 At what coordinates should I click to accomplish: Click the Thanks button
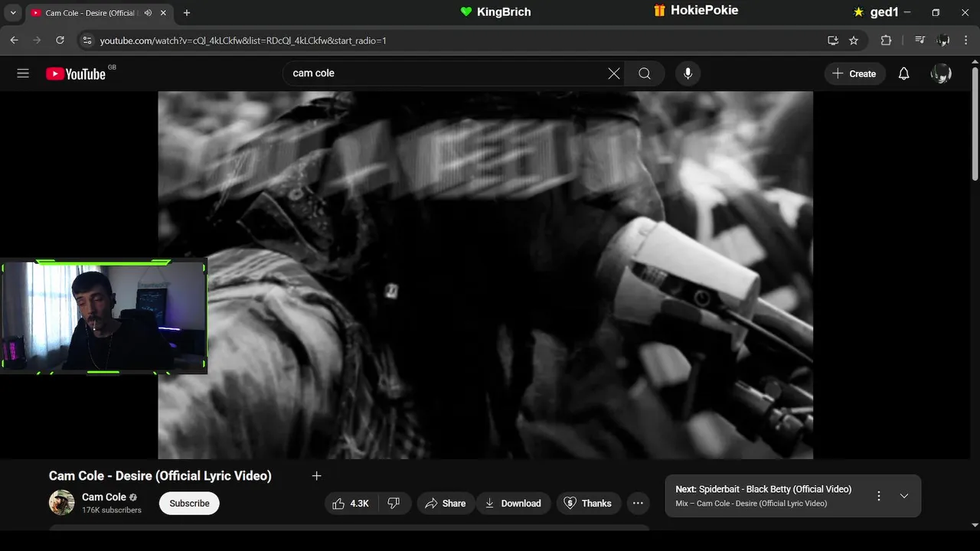click(x=588, y=503)
